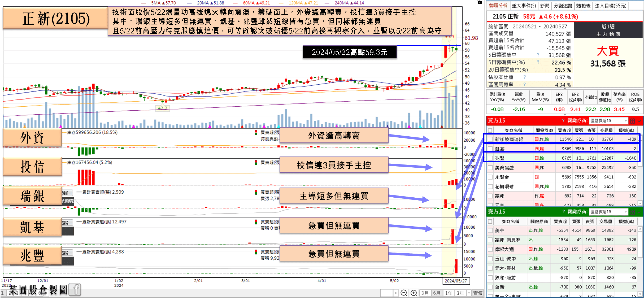Sort 買方15 by 關鍵券商 column
644x304 pixels.
545,130
